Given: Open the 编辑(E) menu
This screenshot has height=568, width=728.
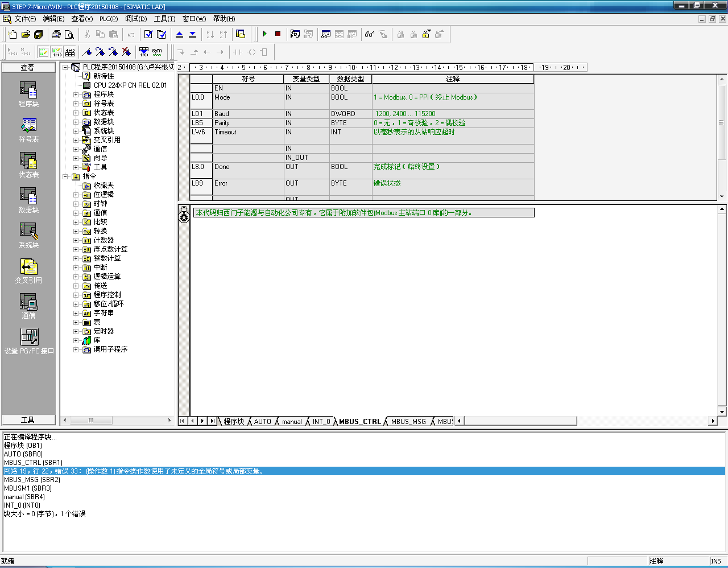Looking at the screenshot, I should pos(53,19).
